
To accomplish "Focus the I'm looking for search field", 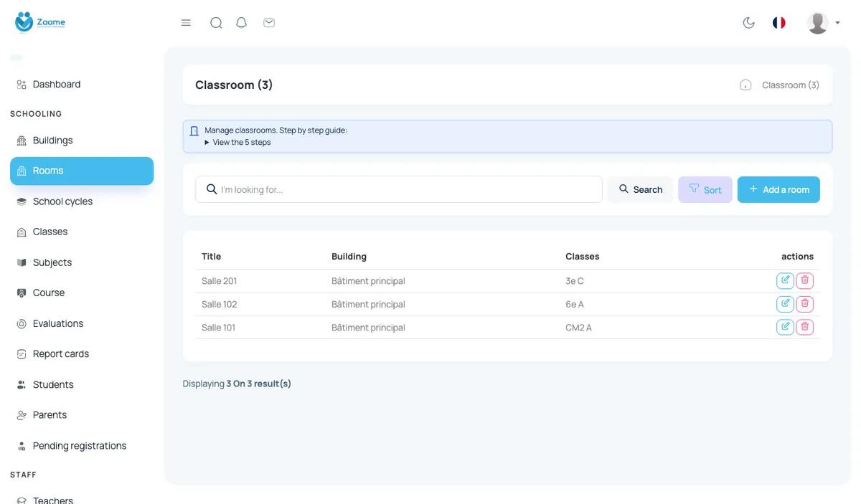I will tap(399, 189).
